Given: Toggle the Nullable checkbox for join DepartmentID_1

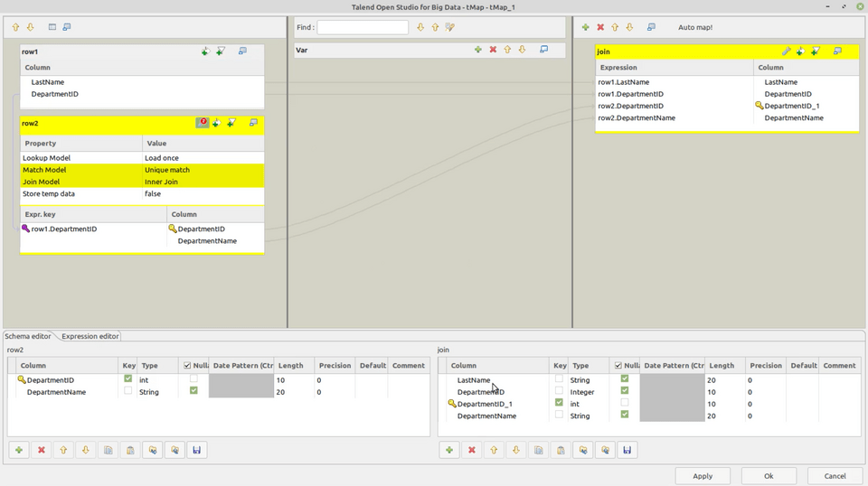Looking at the screenshot, I should (x=625, y=403).
